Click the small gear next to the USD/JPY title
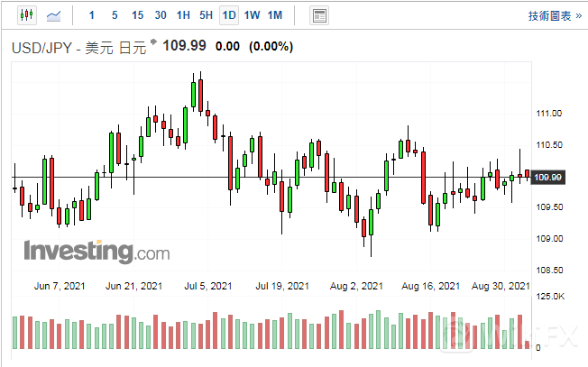This screenshot has height=367, width=588. (x=153, y=43)
